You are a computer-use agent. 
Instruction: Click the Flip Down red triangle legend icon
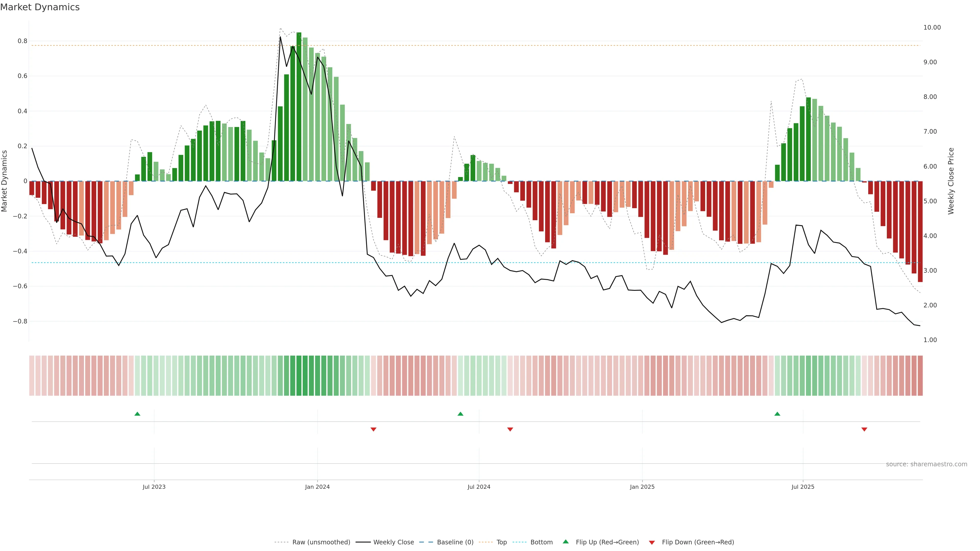point(652,542)
